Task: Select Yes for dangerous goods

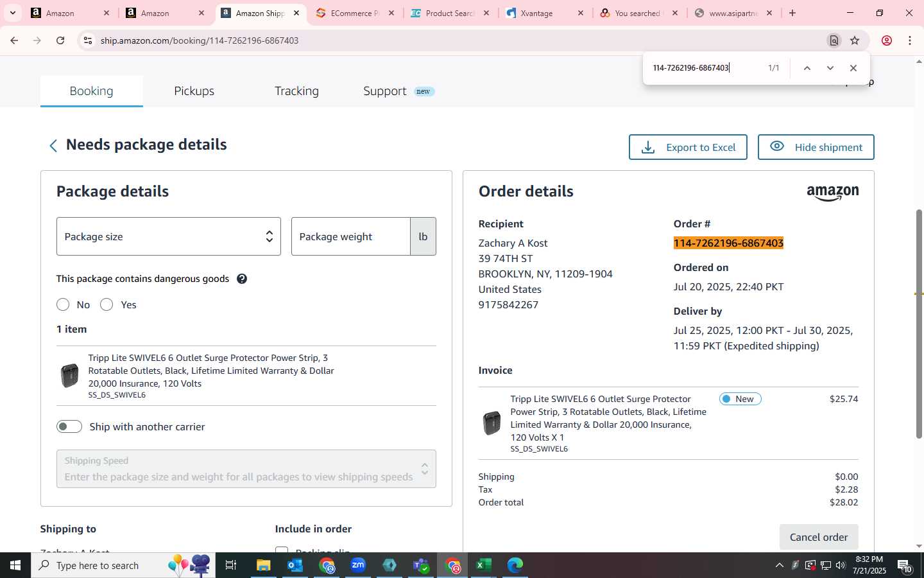Action: 107,304
